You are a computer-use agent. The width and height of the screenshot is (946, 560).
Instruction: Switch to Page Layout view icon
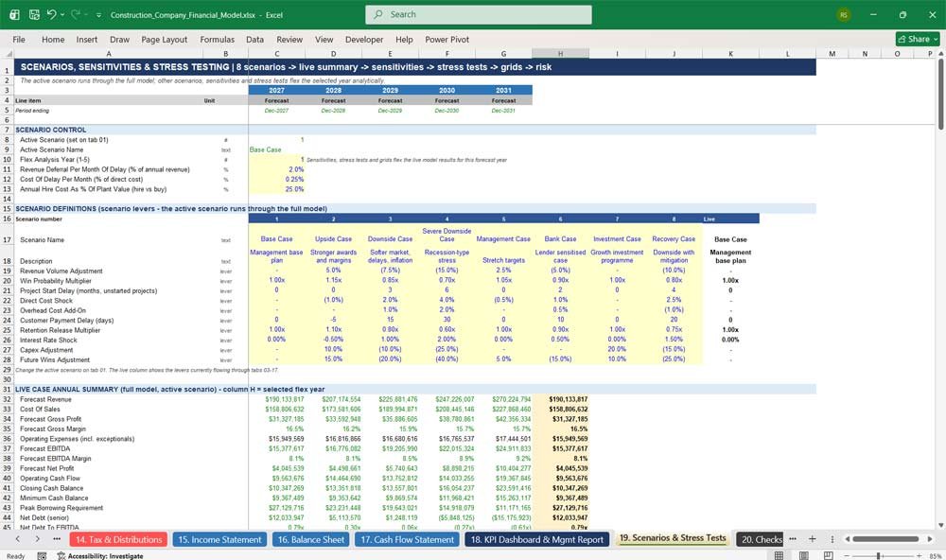(x=803, y=555)
